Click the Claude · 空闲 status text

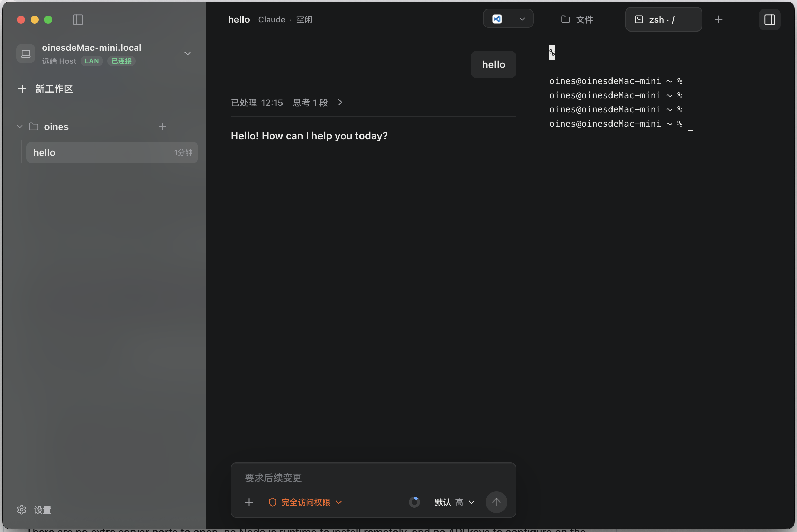click(285, 20)
